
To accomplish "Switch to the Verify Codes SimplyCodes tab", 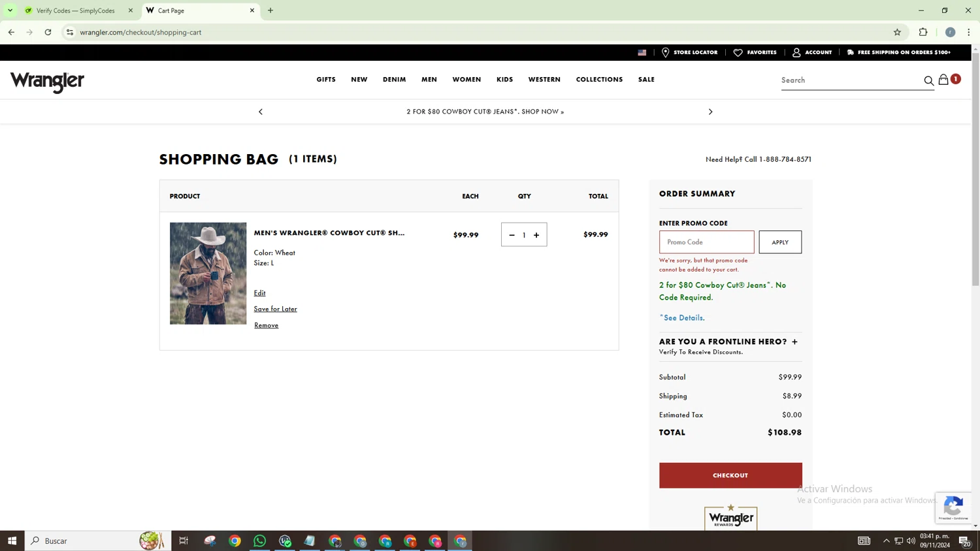I will click(75, 10).
